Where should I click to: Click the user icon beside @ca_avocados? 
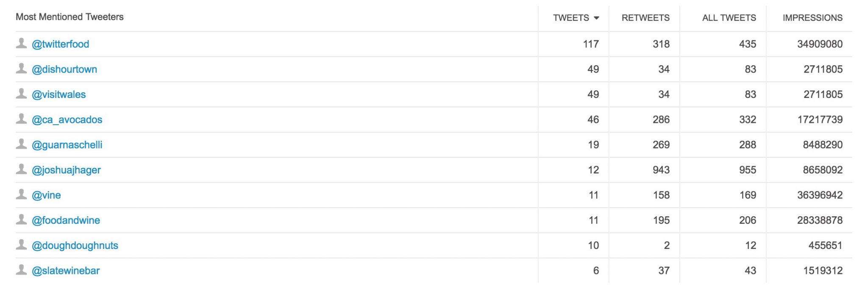pos(21,119)
